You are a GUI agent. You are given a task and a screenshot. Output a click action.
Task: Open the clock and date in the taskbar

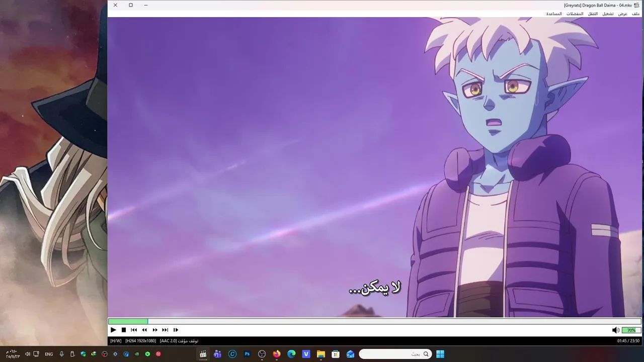[13, 354]
